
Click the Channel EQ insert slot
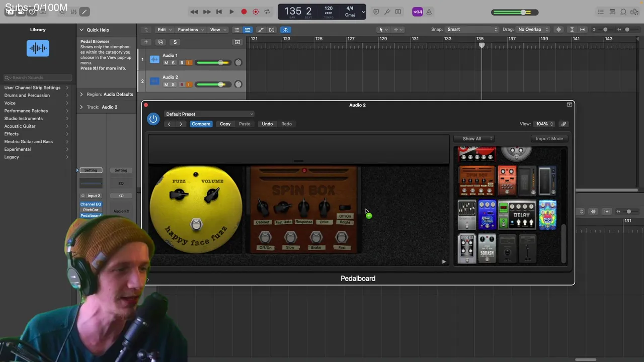coord(91,204)
